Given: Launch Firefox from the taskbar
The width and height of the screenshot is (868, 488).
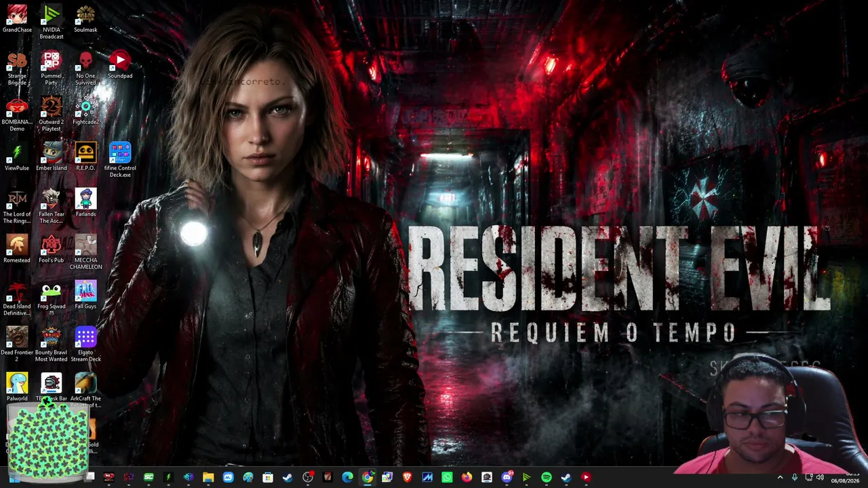Looking at the screenshot, I should tap(467, 477).
